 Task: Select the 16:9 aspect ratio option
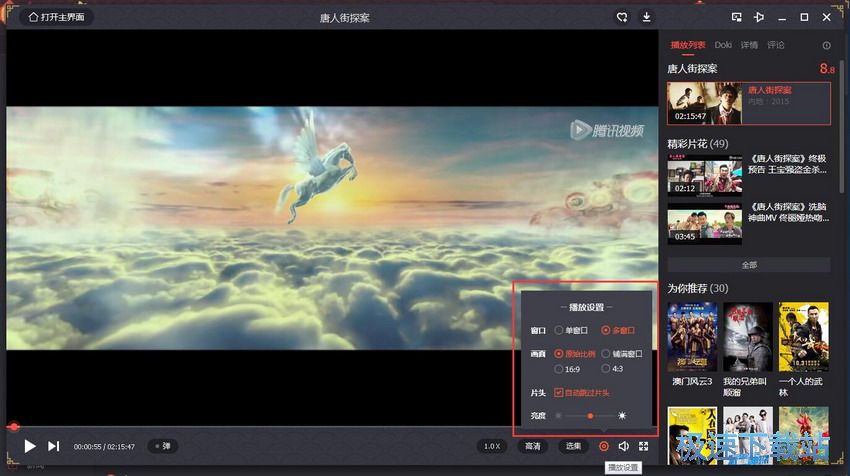point(567,369)
